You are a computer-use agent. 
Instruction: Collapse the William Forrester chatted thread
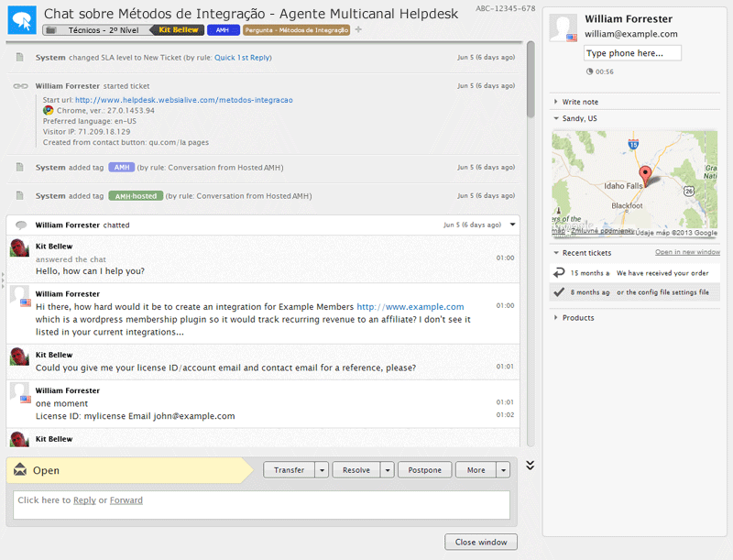pyautogui.click(x=513, y=224)
